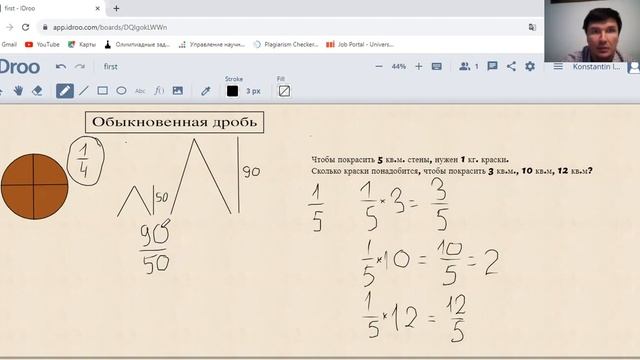Viewport: 640px width, 360px height.
Task: Open the Plagiarism Checker bookmark
Action: pos(286,44)
